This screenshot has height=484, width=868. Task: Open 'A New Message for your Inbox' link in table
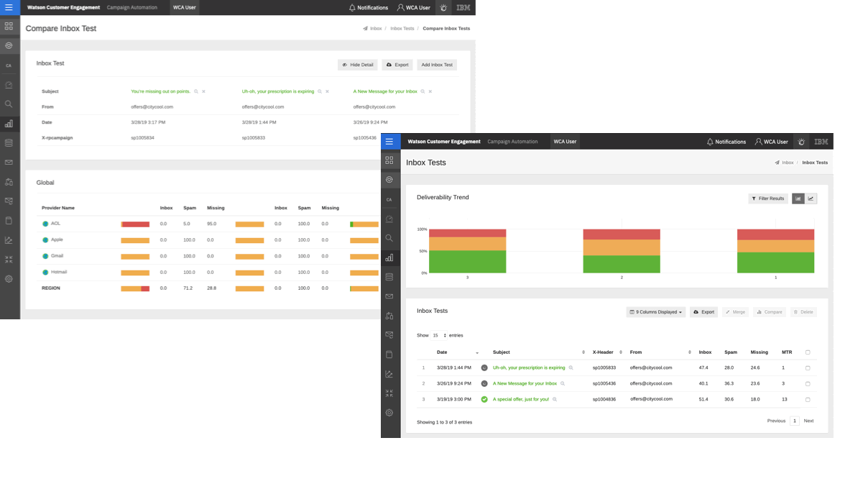[x=525, y=383]
